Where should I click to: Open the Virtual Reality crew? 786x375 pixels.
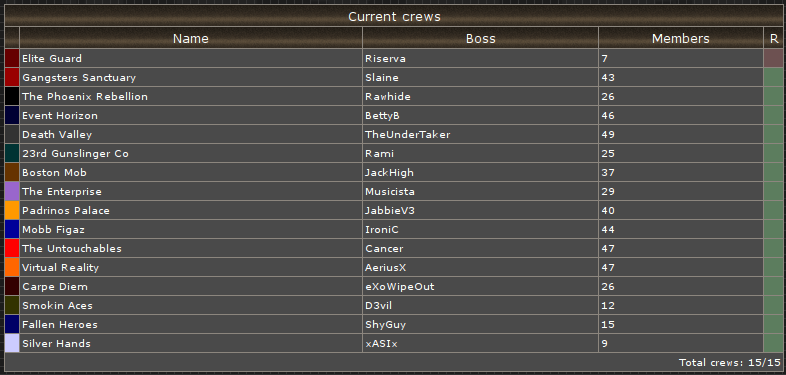tap(60, 268)
